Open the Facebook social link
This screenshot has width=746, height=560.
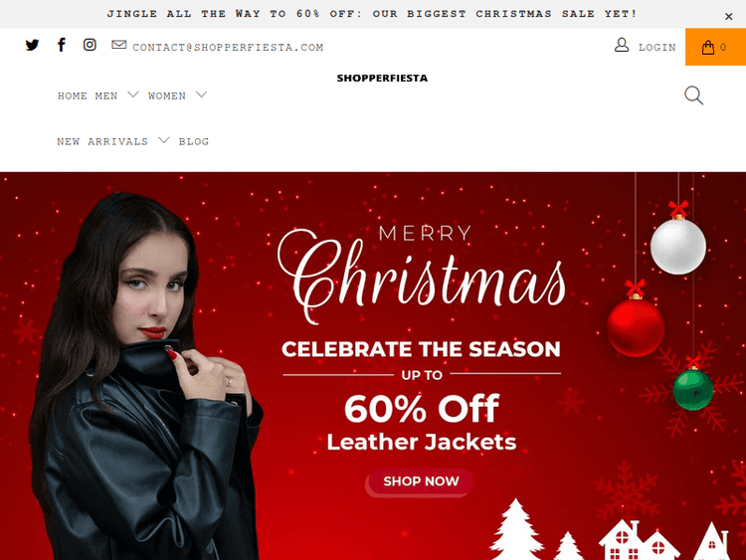tap(62, 45)
